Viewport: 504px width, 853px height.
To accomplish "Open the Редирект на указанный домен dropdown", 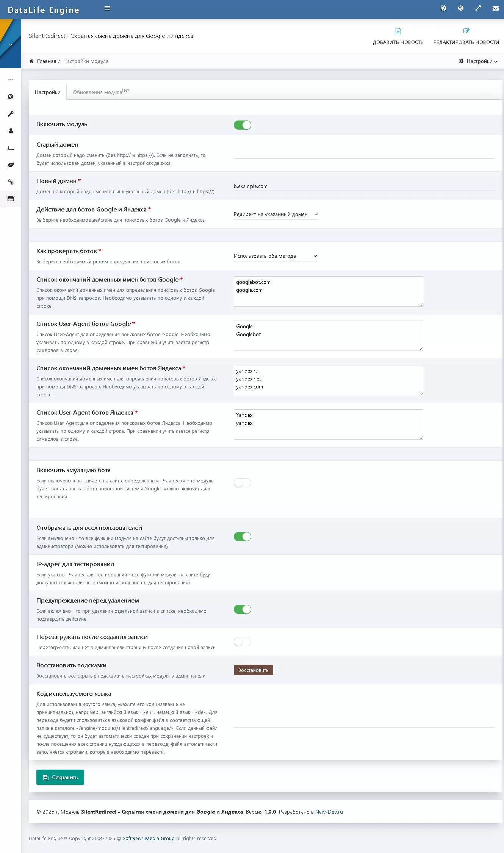I will (x=276, y=214).
